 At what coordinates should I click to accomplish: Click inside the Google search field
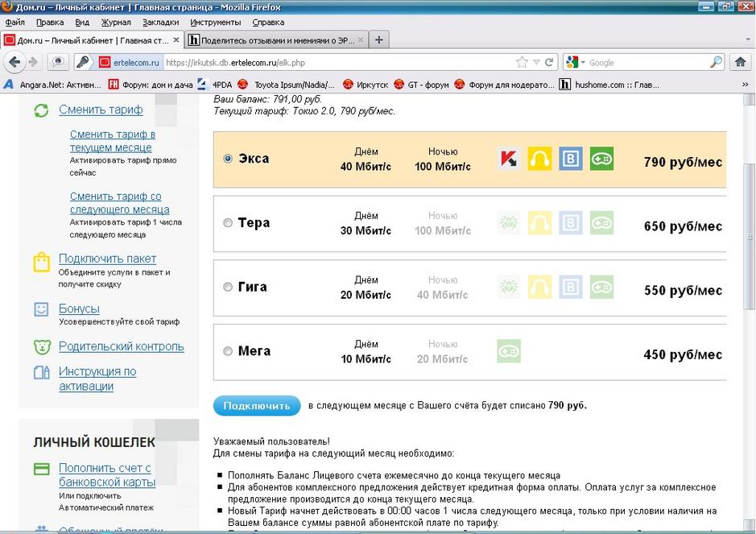(648, 62)
